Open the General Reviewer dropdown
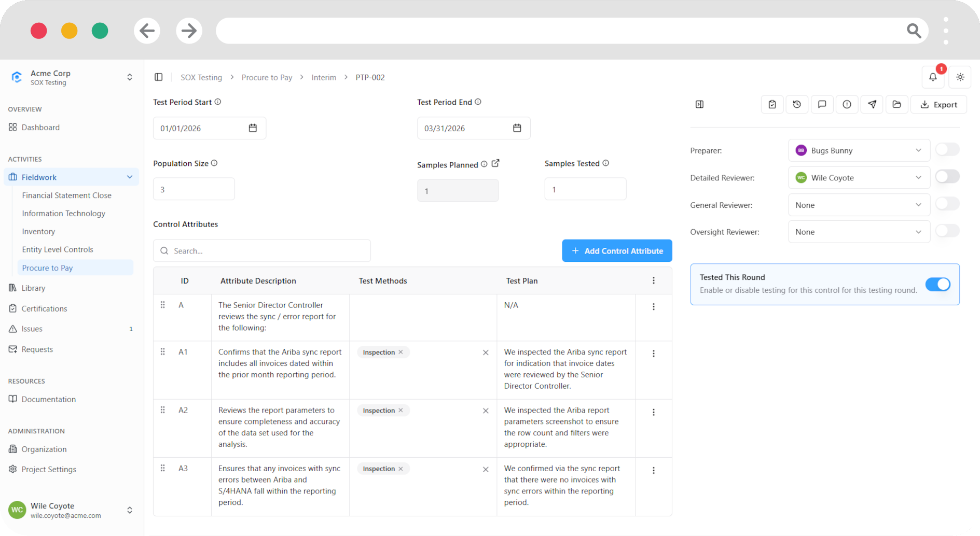 point(859,205)
